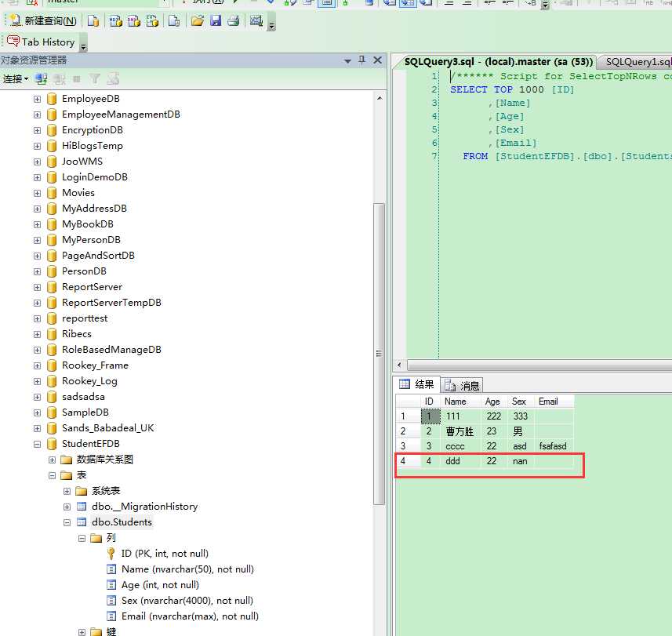
Task: Collapse the 表 (Tables) folder
Action: click(x=53, y=476)
